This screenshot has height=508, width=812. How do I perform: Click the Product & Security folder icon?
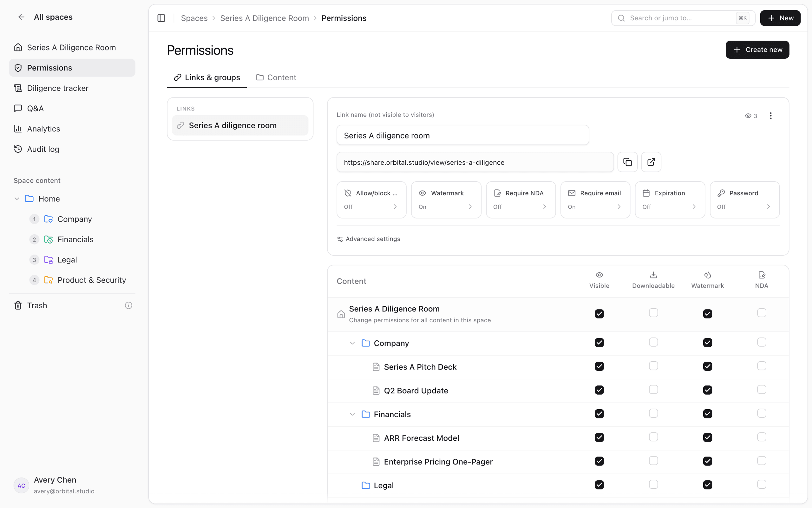coord(48,280)
